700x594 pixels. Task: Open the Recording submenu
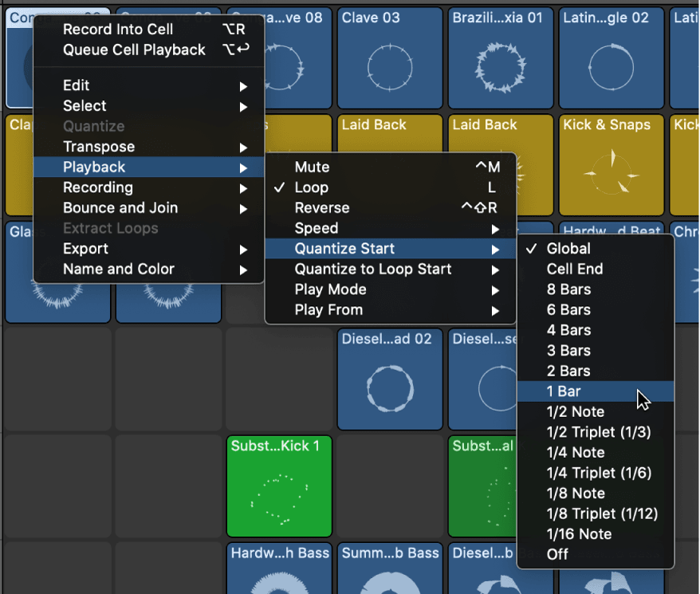coord(148,187)
